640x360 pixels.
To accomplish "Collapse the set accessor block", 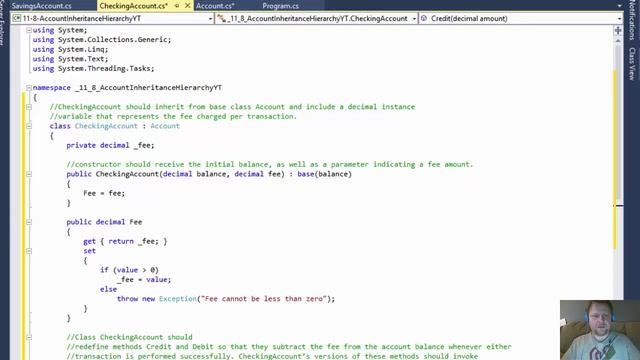I will pos(29,251).
